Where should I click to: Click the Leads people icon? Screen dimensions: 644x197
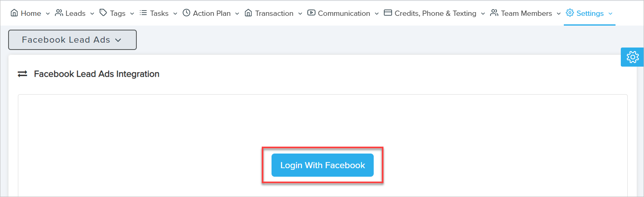[x=59, y=13]
